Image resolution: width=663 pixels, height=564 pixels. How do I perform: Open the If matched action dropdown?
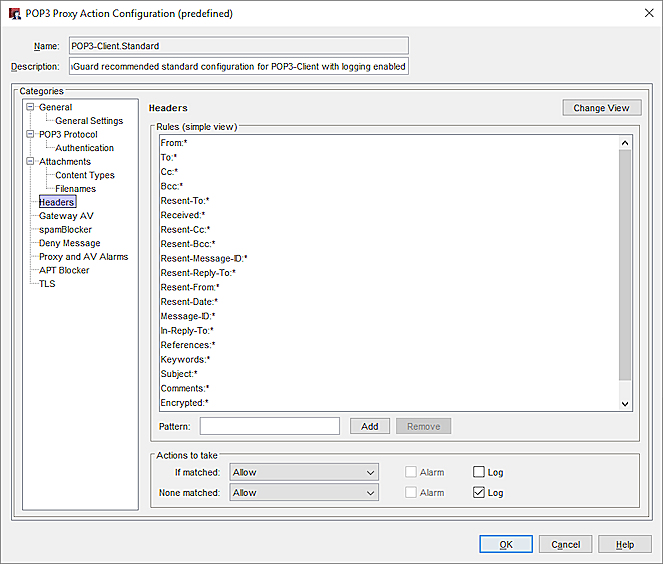(304, 472)
